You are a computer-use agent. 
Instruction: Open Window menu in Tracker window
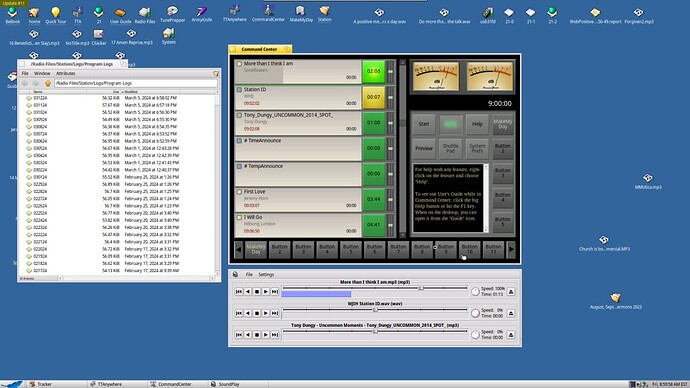point(42,73)
